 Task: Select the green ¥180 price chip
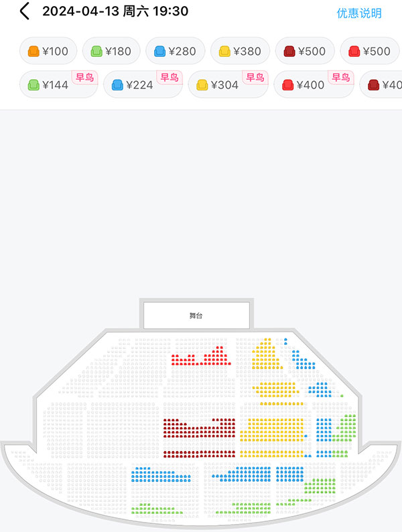[111, 51]
